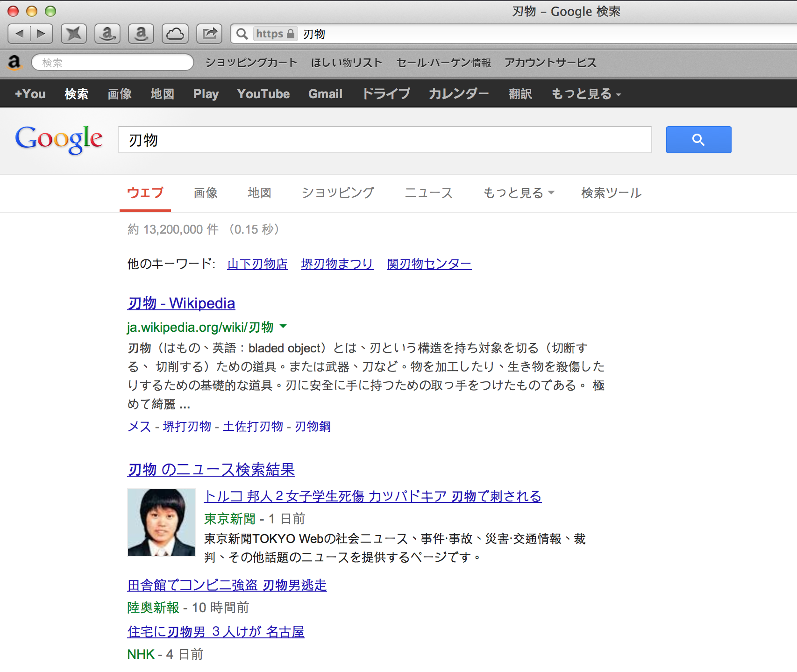797x672 pixels.
Task: Open the 刃物 - Wikipedia result
Action: [x=181, y=303]
